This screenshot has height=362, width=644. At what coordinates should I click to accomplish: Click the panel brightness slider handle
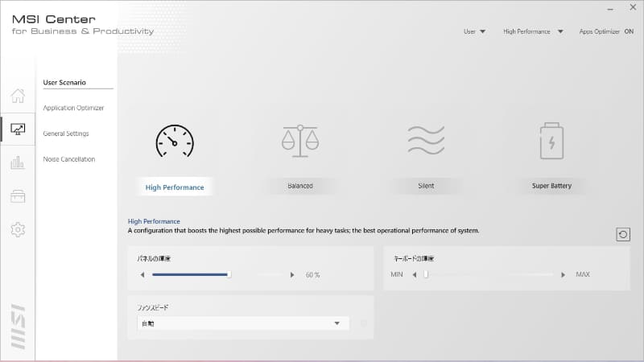pos(229,274)
